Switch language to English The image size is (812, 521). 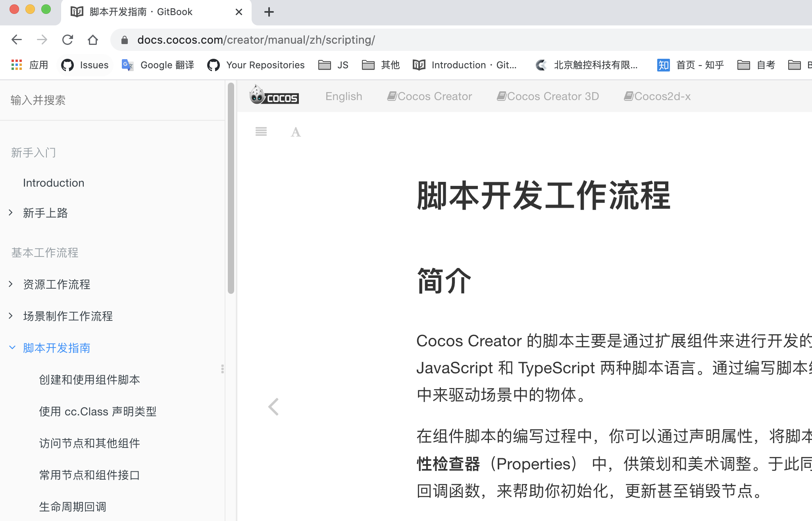point(344,96)
